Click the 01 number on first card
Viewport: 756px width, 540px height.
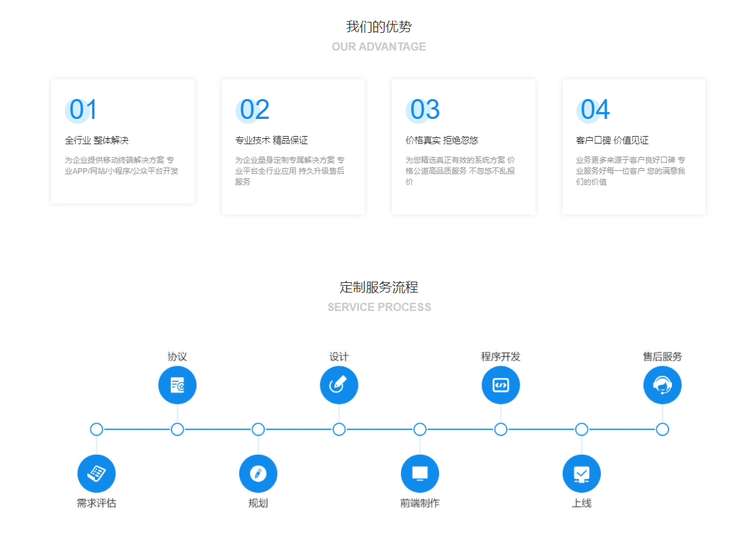coord(83,109)
